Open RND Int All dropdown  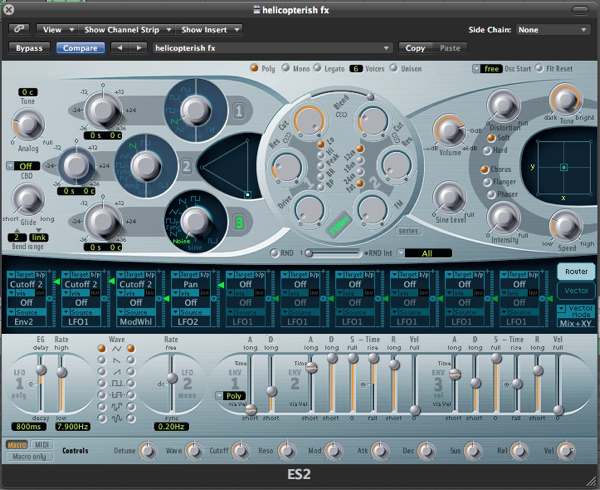[424, 253]
